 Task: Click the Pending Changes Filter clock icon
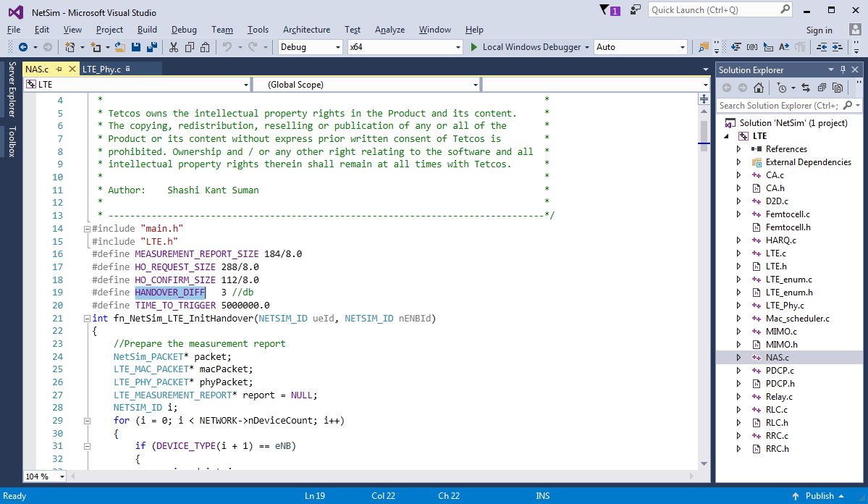pyautogui.click(x=782, y=88)
